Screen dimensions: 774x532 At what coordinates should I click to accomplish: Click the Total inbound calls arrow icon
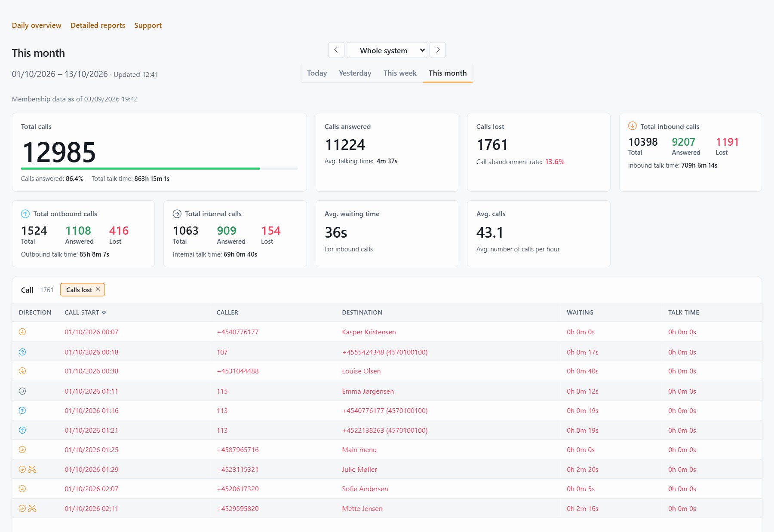pyautogui.click(x=632, y=126)
